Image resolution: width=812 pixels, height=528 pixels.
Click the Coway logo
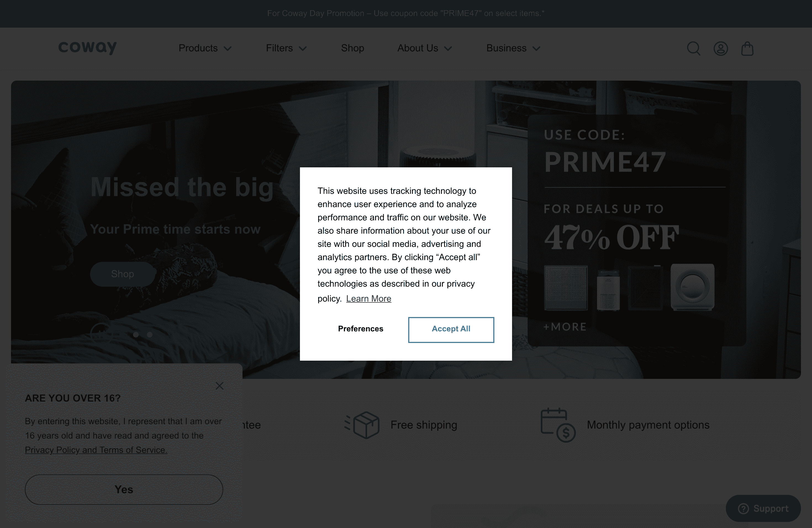point(87,48)
